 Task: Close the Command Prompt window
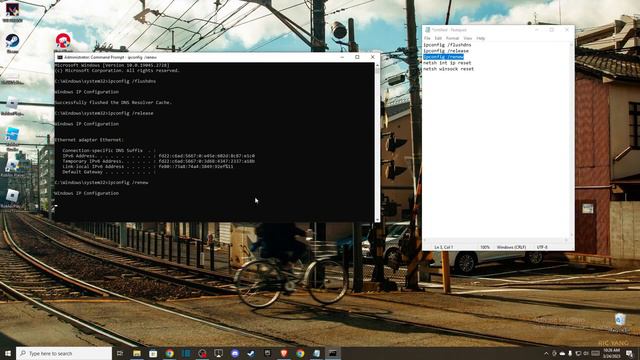coord(372,57)
